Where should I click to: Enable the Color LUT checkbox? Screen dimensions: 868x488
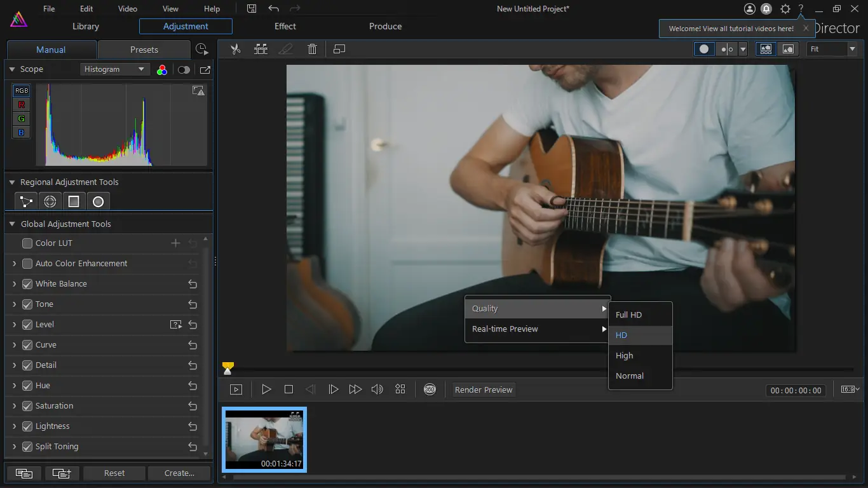coord(27,243)
